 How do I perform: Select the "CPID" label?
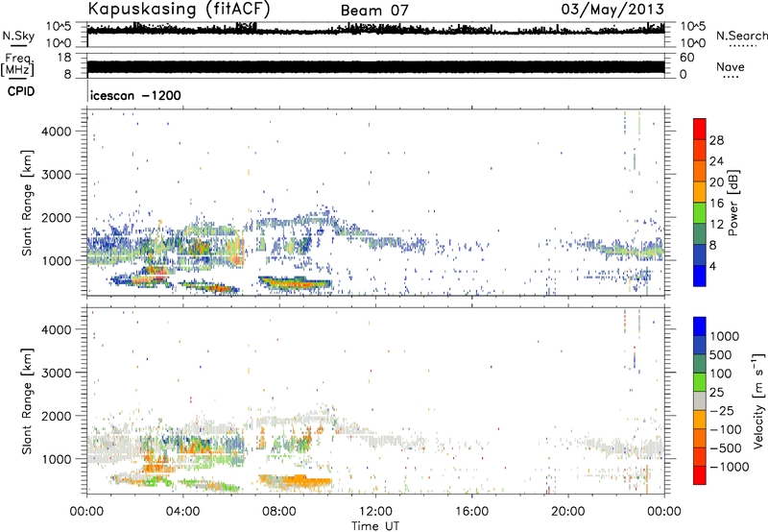tap(21, 91)
